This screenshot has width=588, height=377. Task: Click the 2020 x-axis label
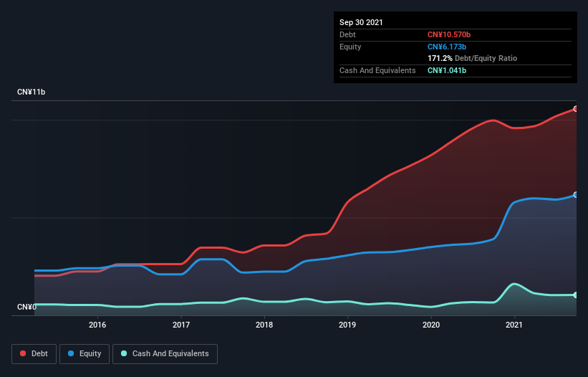click(x=431, y=325)
